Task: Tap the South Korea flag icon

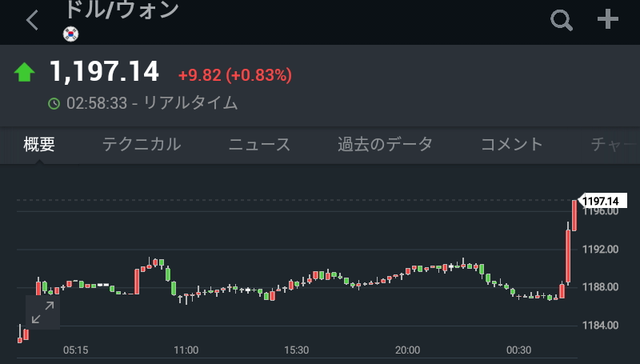Action: point(71,34)
